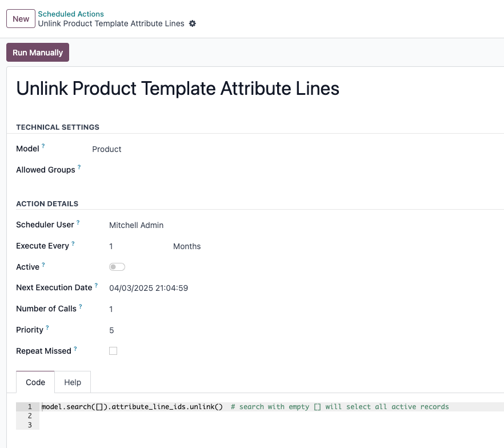Edit the Next Execution Date field

coord(149,288)
